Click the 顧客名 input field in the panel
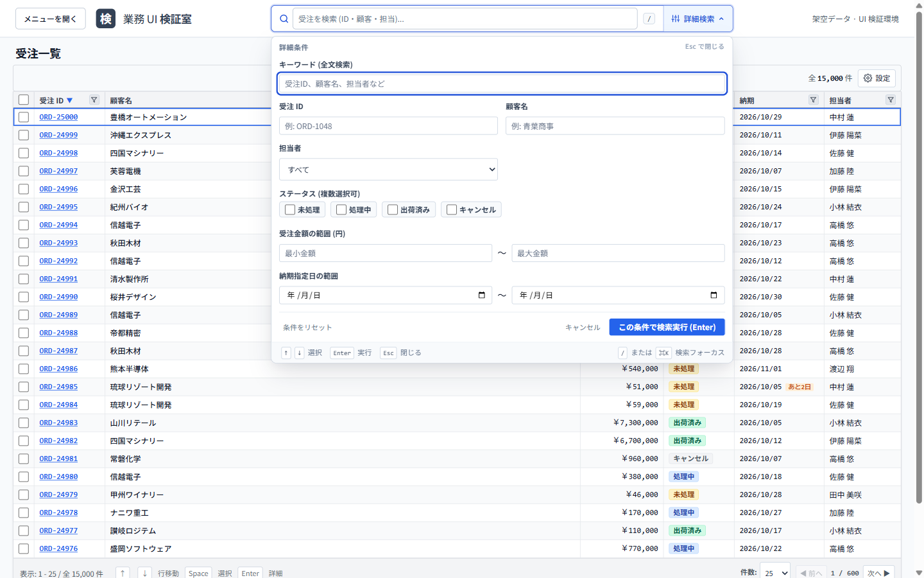 (x=615, y=126)
